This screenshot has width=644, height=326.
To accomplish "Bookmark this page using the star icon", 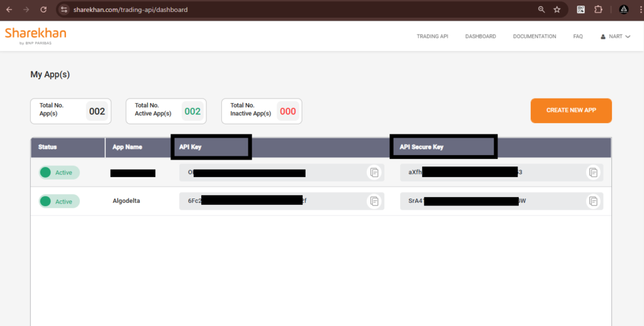I will click(x=557, y=9).
